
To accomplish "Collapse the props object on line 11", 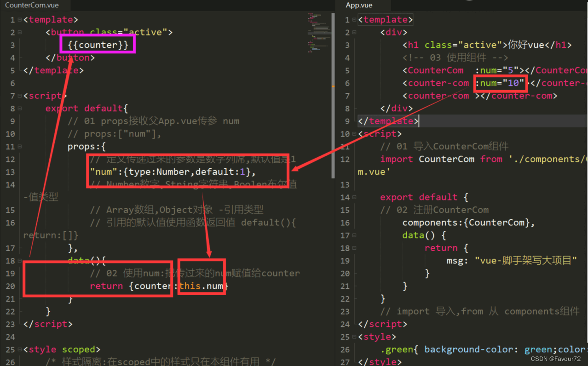I will tap(19, 147).
